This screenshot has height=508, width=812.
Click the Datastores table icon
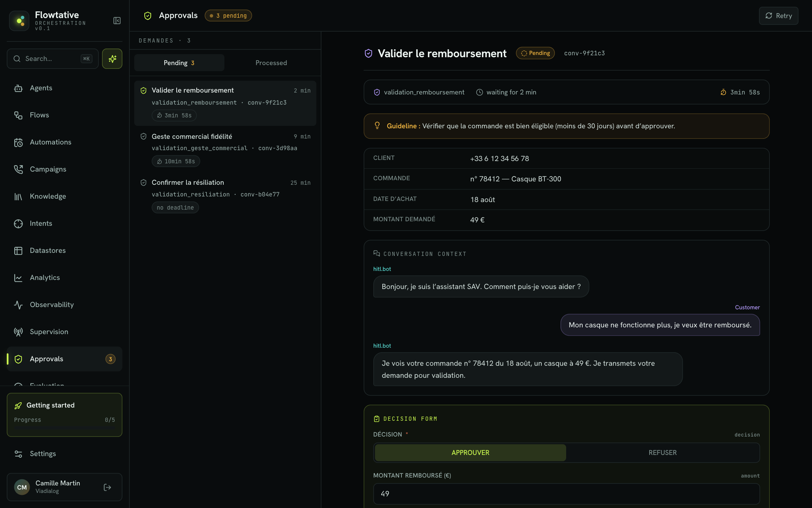click(18, 251)
